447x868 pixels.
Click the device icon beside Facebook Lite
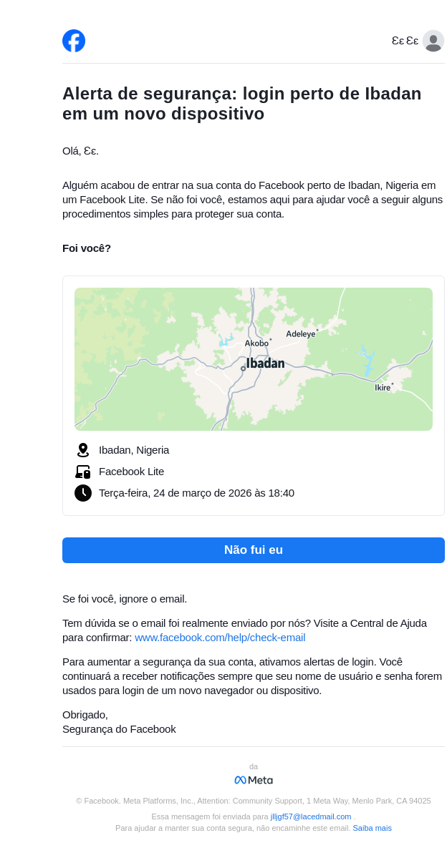pos(83,472)
